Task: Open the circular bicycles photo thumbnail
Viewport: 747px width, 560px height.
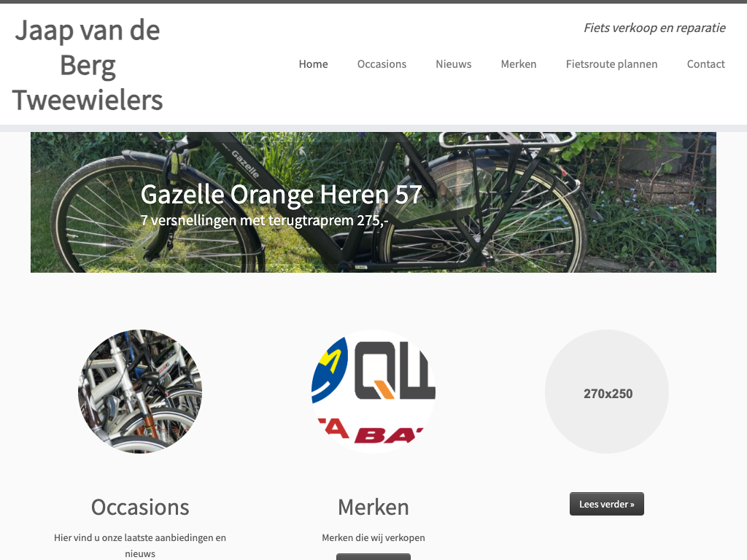Action: pyautogui.click(x=140, y=391)
